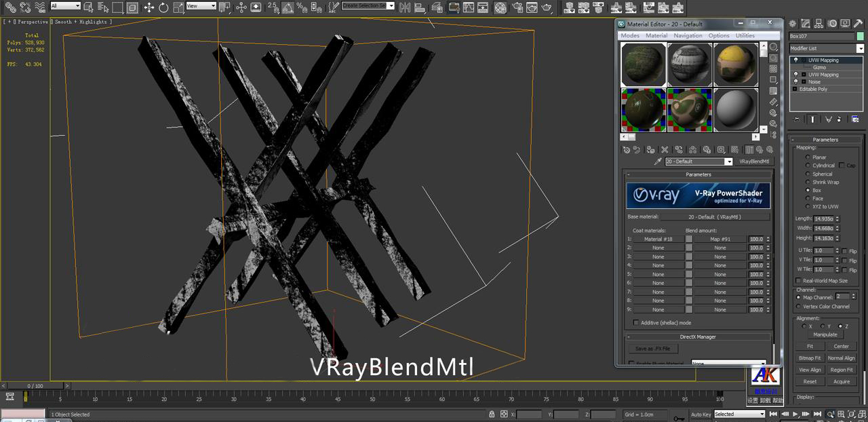Click the Bitmap Fit button
Image resolution: width=868 pixels, height=422 pixels.
point(810,358)
